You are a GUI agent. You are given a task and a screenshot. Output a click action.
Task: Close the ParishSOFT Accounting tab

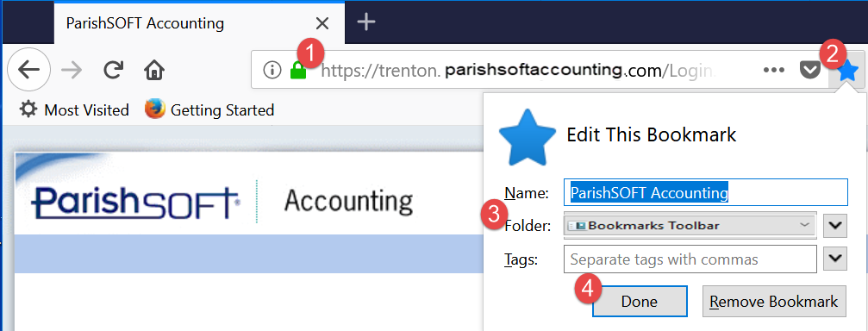click(x=322, y=23)
